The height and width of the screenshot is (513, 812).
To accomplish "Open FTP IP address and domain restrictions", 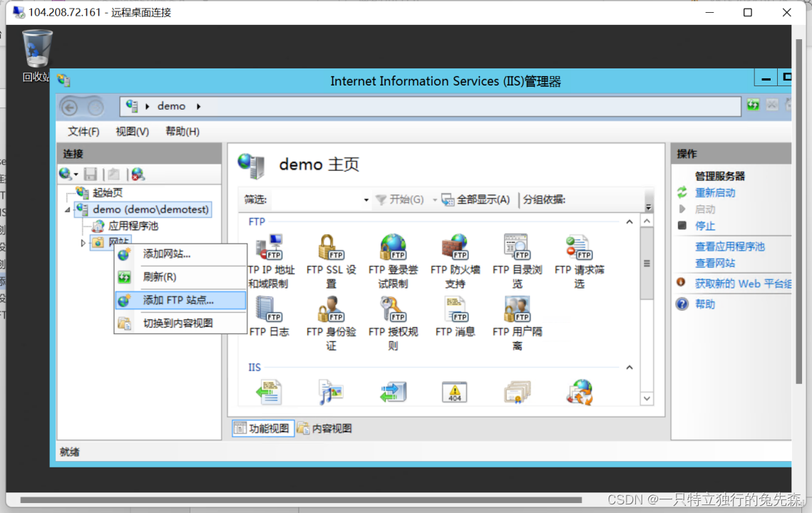I will point(271,261).
